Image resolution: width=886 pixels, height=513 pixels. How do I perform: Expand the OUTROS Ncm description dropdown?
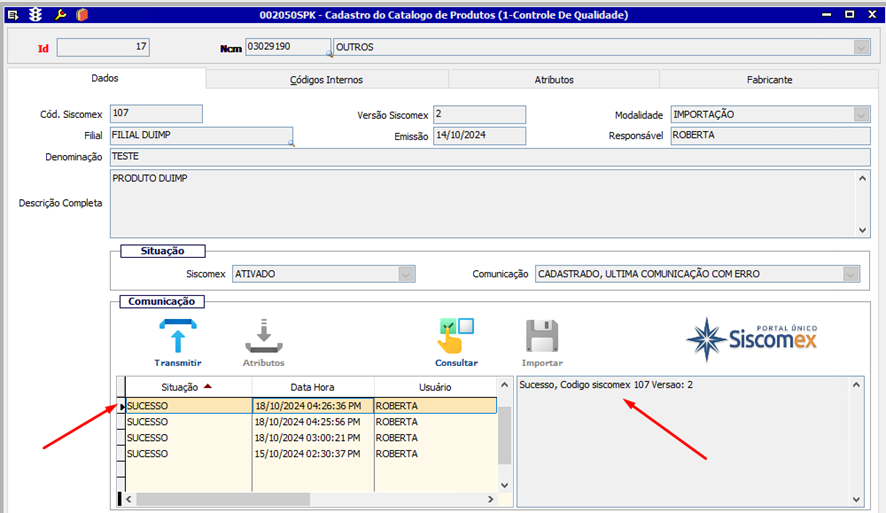click(x=861, y=47)
